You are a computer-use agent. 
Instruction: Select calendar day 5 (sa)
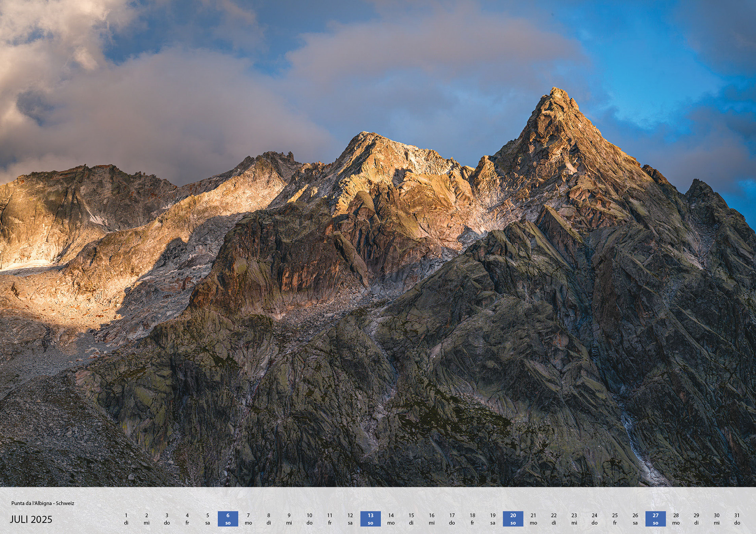(x=208, y=519)
